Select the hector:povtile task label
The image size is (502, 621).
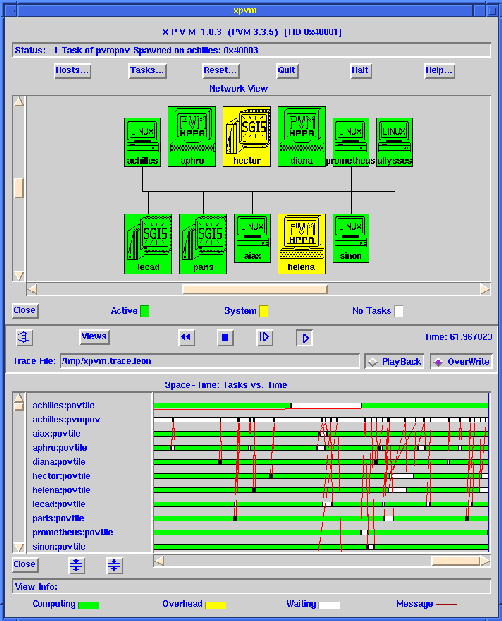click(61, 476)
